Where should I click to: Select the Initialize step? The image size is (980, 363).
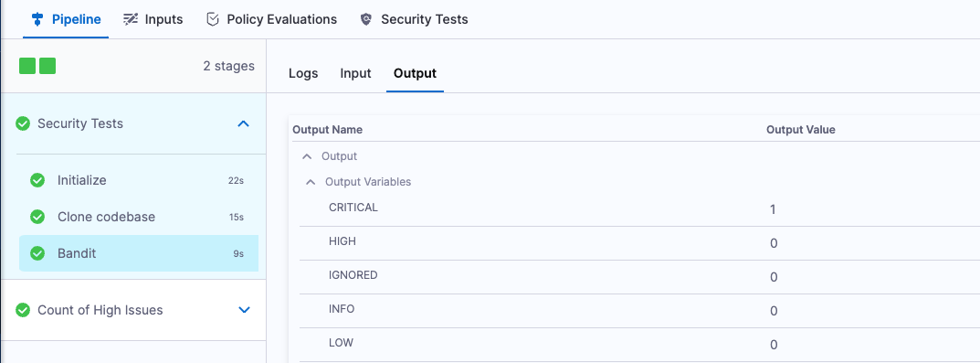point(138,180)
